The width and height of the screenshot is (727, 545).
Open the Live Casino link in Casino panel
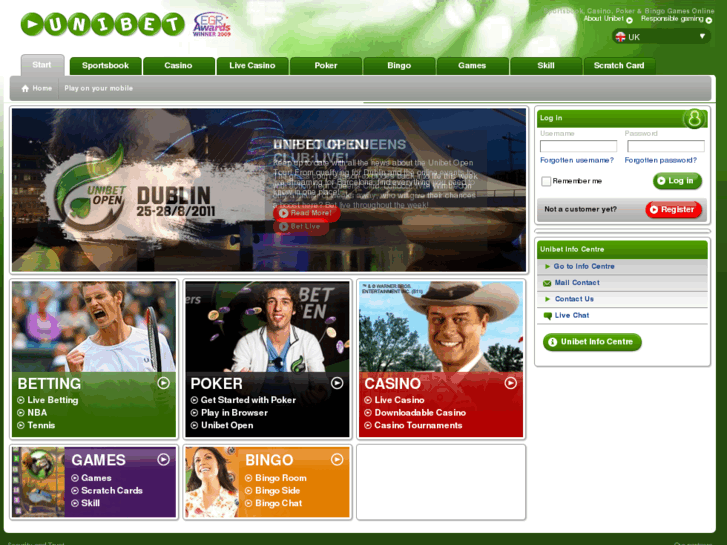pyautogui.click(x=399, y=400)
